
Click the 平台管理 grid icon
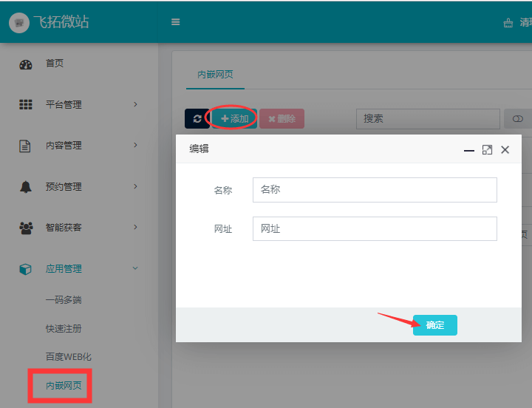point(25,104)
